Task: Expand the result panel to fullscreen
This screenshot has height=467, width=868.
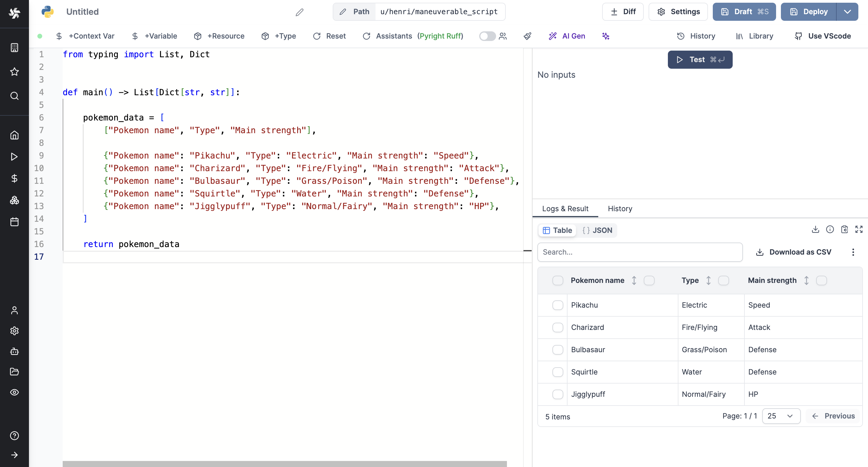Action: pos(859,230)
